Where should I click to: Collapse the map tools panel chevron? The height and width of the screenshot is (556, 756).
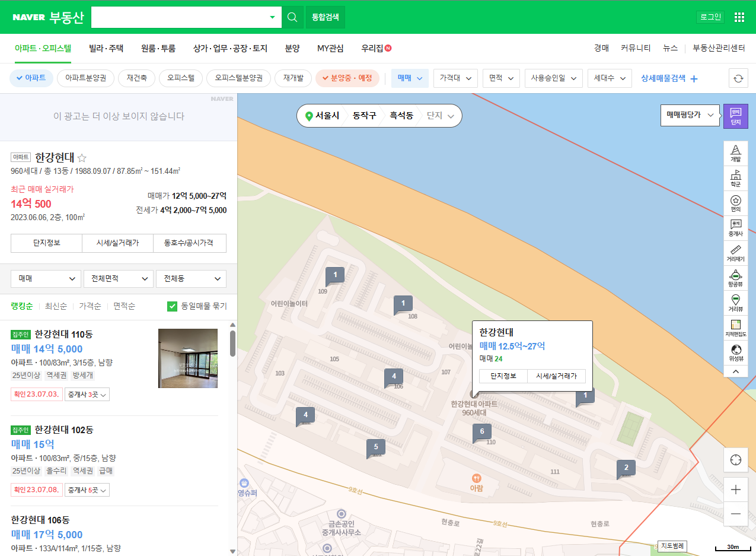pos(735,371)
